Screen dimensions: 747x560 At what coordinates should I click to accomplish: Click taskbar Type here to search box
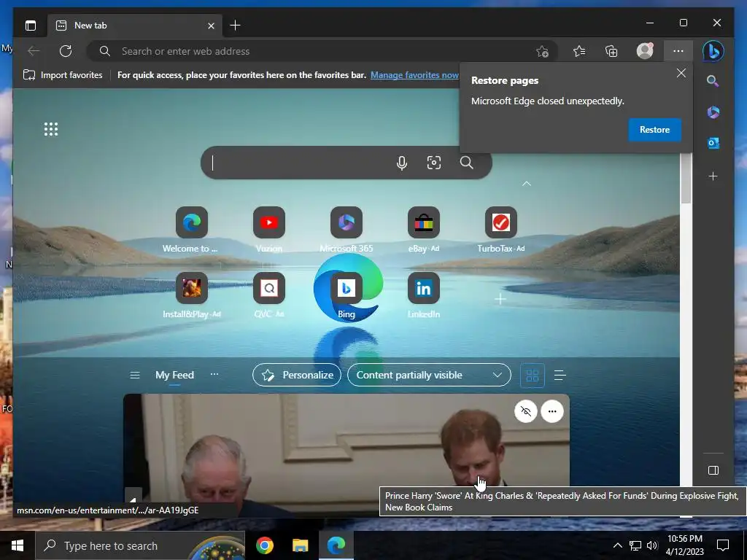pyautogui.click(x=141, y=545)
